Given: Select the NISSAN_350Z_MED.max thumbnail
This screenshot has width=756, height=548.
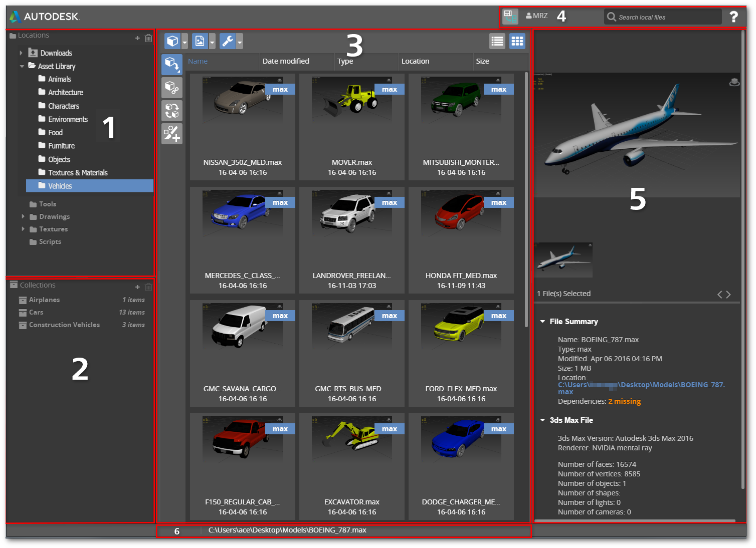Looking at the screenshot, I should click(243, 127).
